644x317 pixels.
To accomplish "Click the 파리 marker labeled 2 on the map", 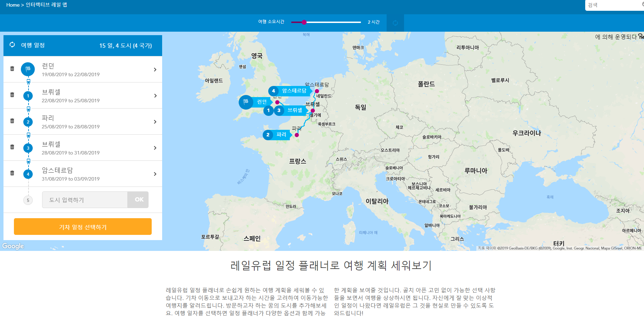I will click(x=277, y=135).
